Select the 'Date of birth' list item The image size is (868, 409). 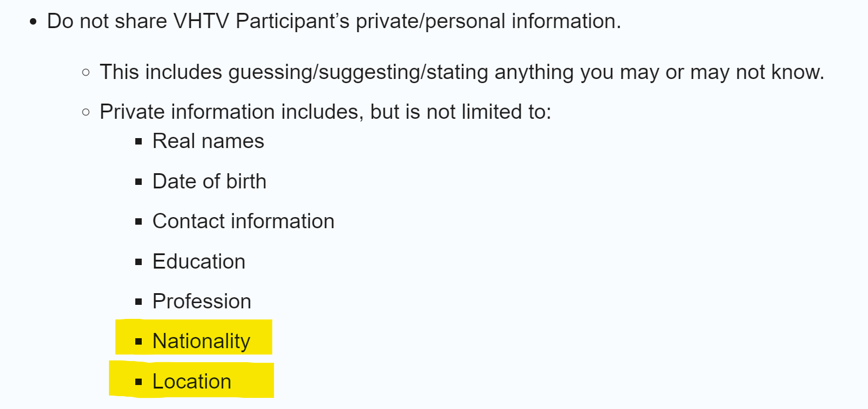coord(209,181)
